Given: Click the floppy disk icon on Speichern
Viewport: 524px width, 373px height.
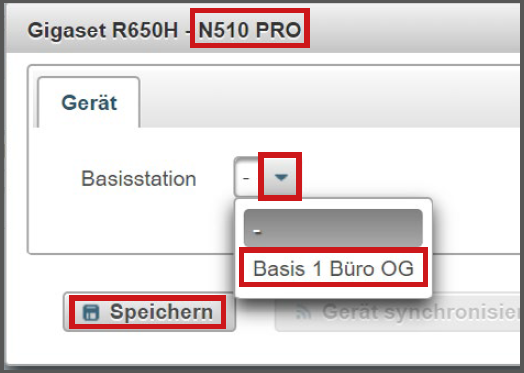Looking at the screenshot, I should (x=91, y=313).
